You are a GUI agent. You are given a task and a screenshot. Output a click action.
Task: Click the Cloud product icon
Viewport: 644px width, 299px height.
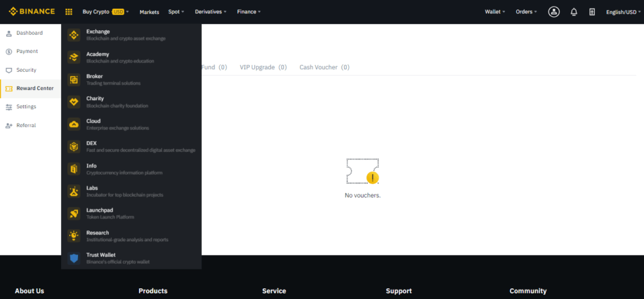coord(74,124)
